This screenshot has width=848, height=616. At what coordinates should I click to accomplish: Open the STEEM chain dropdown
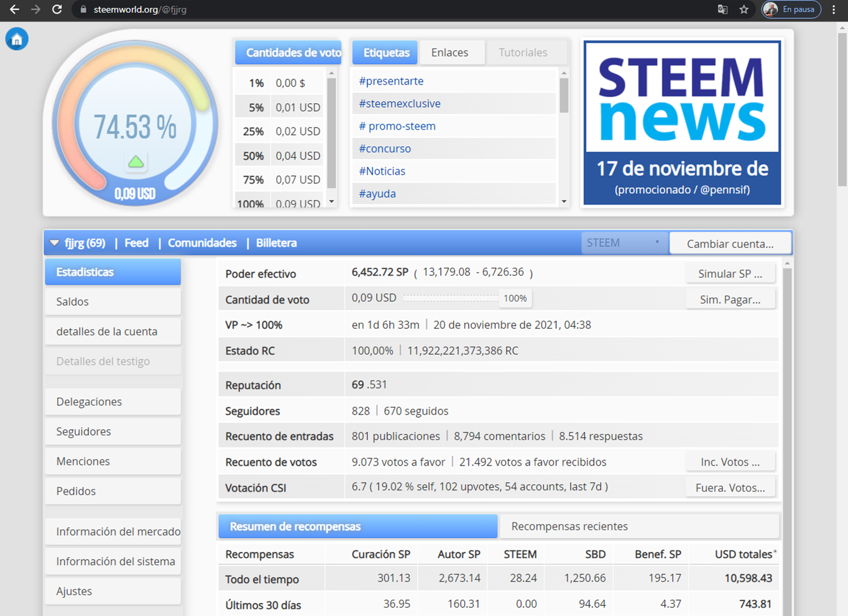tap(624, 243)
